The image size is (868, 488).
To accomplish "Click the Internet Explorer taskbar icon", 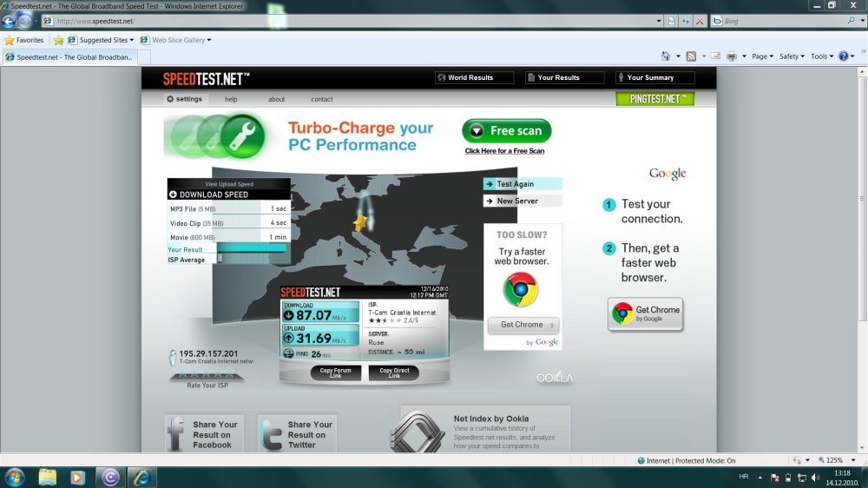I will pyautogui.click(x=142, y=477).
